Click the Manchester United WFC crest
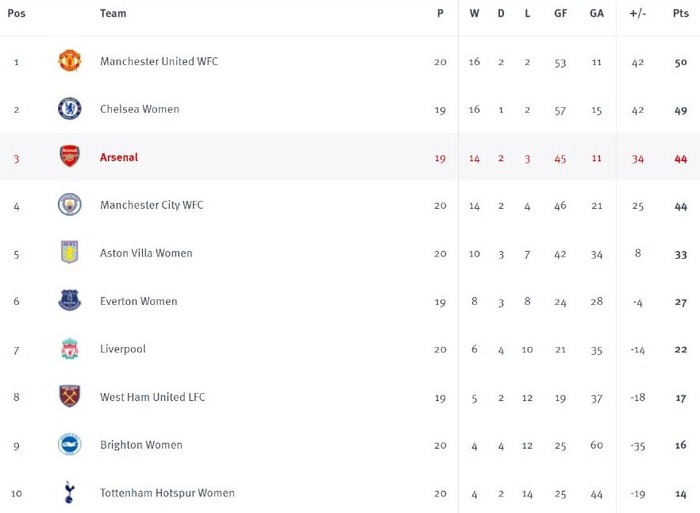This screenshot has width=700, height=513. tap(70, 61)
